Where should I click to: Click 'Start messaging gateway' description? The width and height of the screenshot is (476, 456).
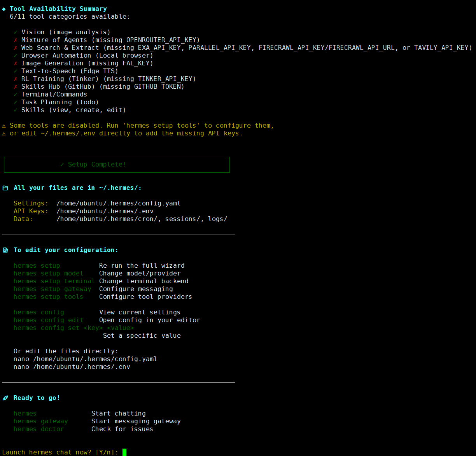tap(136, 421)
